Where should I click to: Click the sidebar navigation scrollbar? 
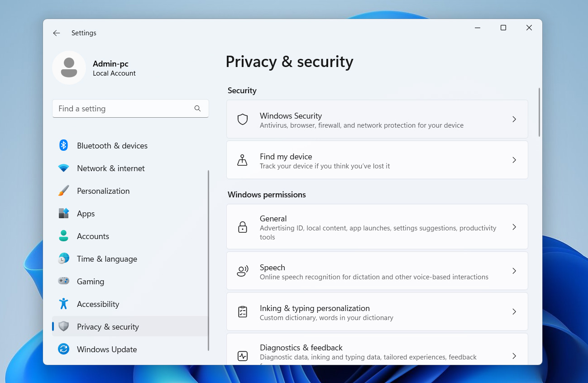coord(208,260)
